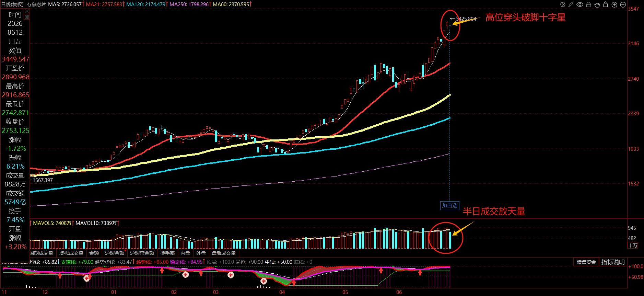
Task: Open the 暗盘资金 indicator
Action: click(586, 262)
